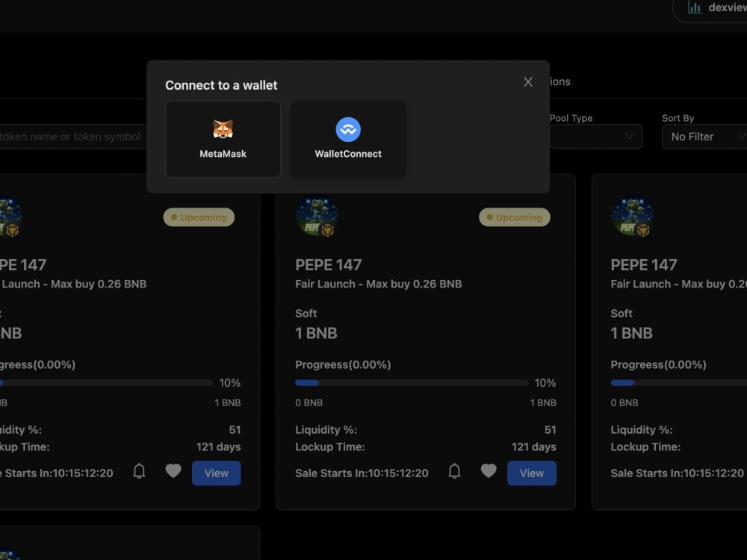Favorite middle PEPE 147 sale via heart toggle
This screenshot has width=747, height=560.
(489, 473)
